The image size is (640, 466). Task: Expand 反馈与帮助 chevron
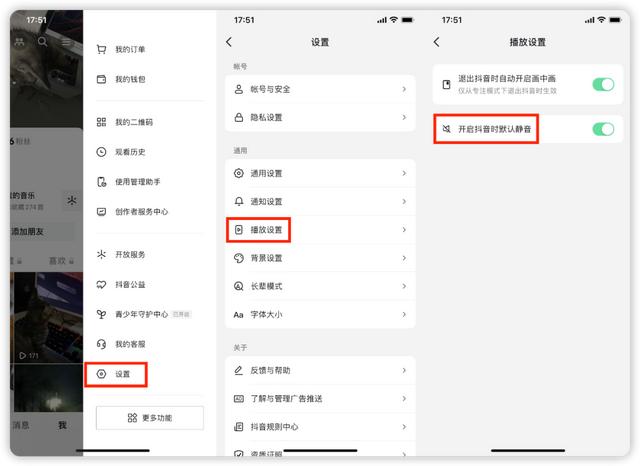404,370
